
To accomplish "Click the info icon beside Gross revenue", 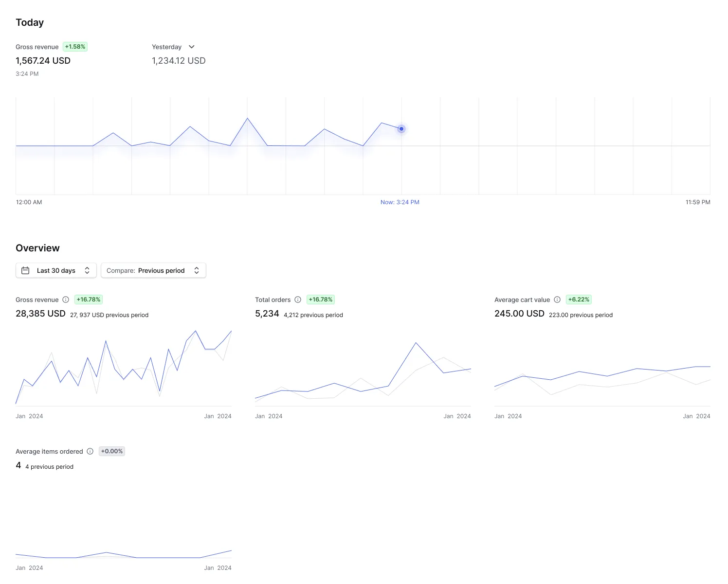I will click(x=65, y=300).
